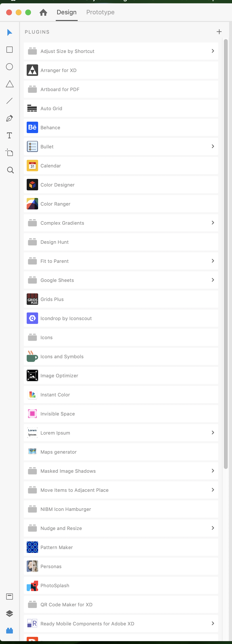Expand Adjust Size by Shortcut options
The image size is (232, 644).
pyautogui.click(x=213, y=51)
